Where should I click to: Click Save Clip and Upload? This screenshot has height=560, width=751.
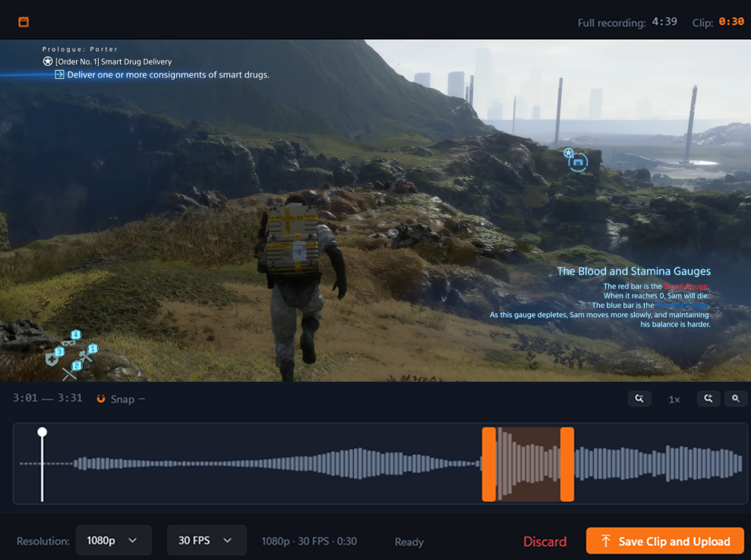pos(664,541)
